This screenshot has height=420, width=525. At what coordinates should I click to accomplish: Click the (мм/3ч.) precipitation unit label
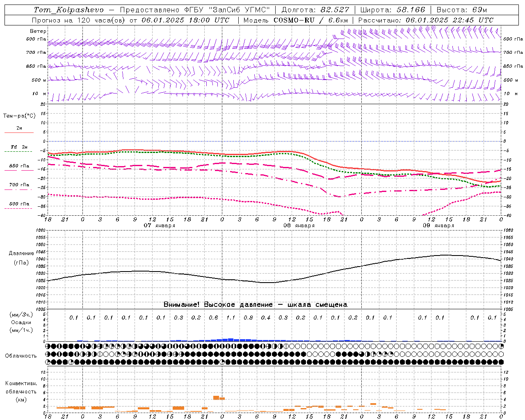click(21, 315)
